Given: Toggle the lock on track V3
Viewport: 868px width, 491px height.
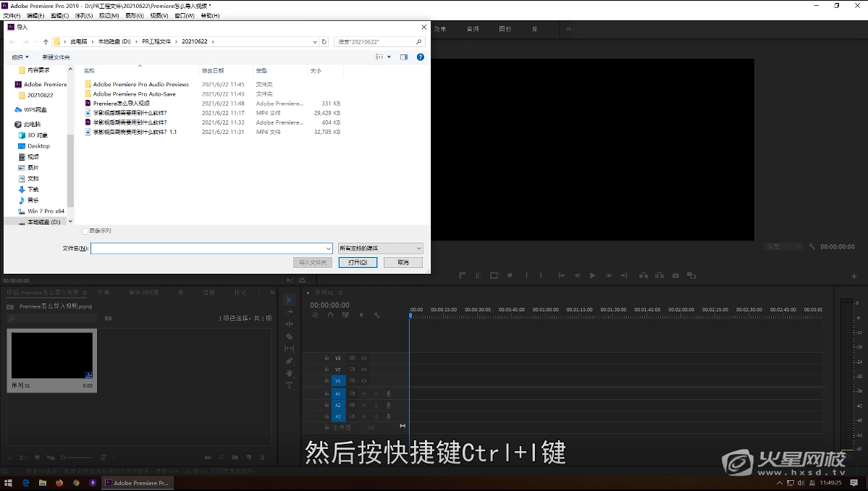Looking at the screenshot, I should tap(326, 358).
